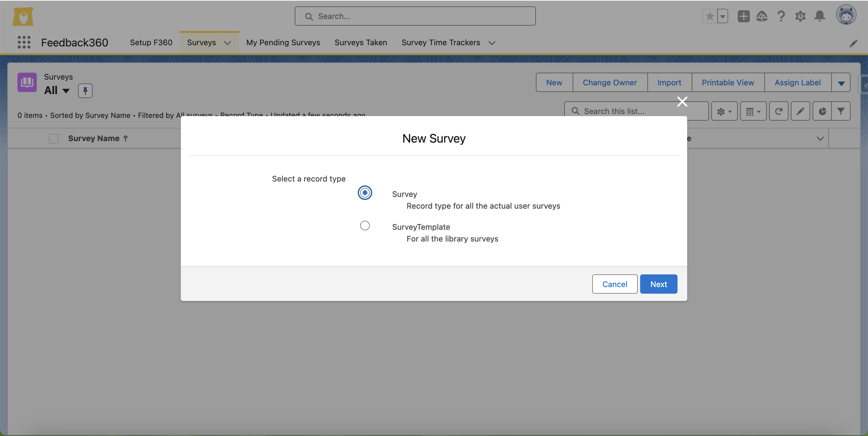Click the Assign Label button
868x436 pixels.
click(797, 83)
